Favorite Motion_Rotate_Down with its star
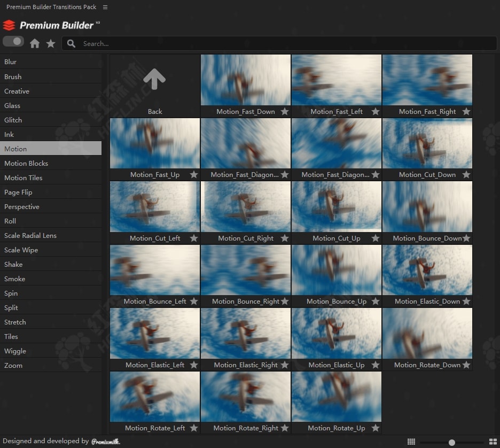Viewport: 500px width, 448px height. pos(466,365)
